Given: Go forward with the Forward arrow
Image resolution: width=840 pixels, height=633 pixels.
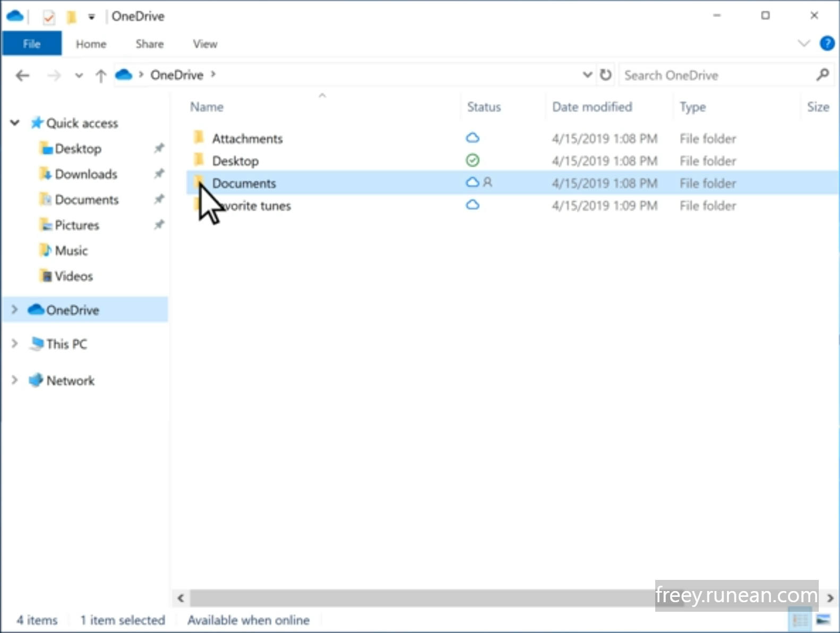Looking at the screenshot, I should coord(54,75).
